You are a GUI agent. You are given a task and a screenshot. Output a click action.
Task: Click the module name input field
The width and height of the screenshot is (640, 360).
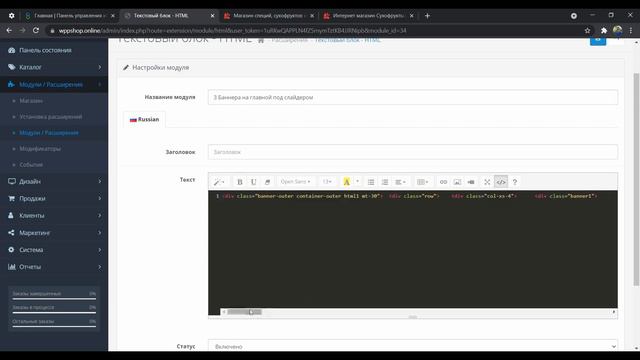click(x=413, y=97)
